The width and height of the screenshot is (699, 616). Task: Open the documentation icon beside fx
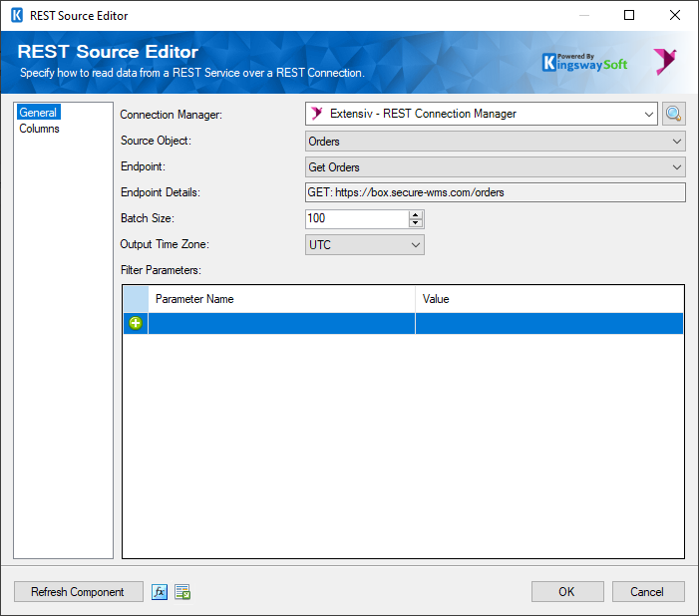[x=182, y=592]
